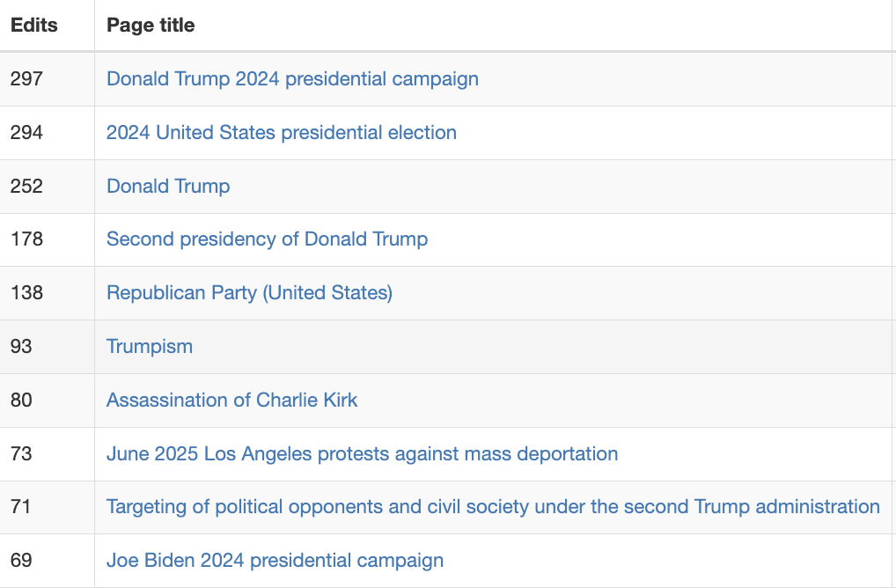The image size is (896, 588).
Task: Select the 138 edits count cell
Action: pos(26,293)
